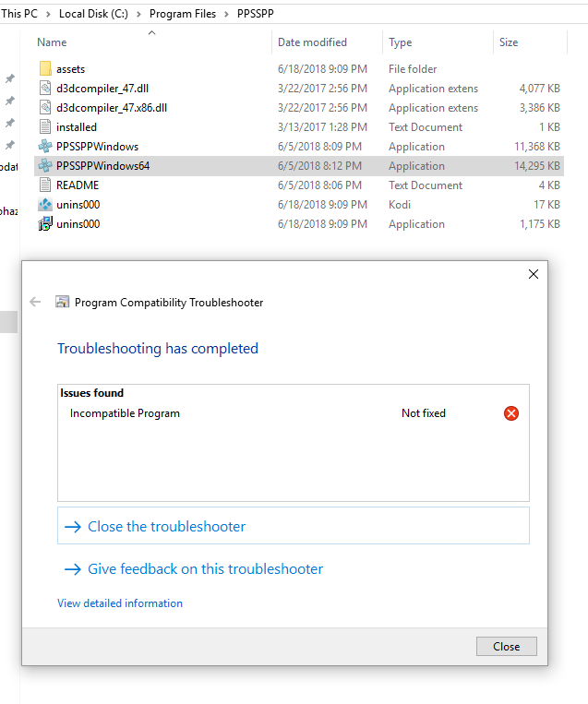Click the PPSSPPWindows64 application icon
The image size is (588, 704).
click(45, 166)
